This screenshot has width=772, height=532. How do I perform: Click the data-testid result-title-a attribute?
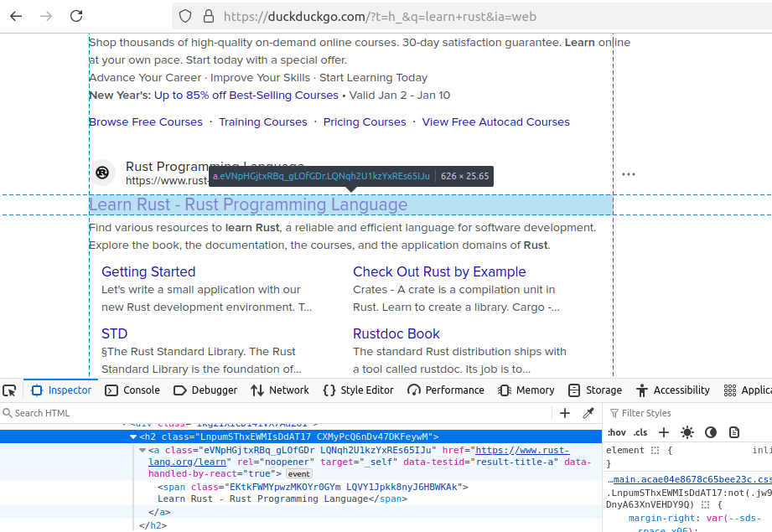(x=481, y=462)
